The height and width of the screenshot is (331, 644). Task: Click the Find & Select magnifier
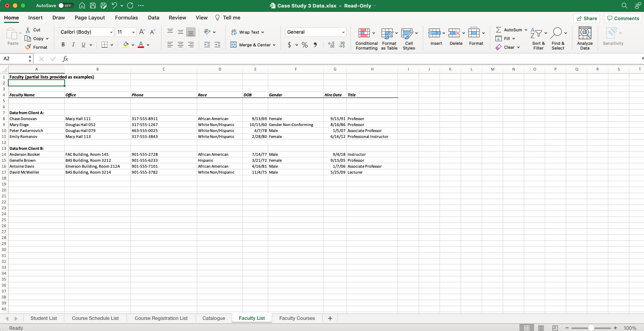point(557,33)
